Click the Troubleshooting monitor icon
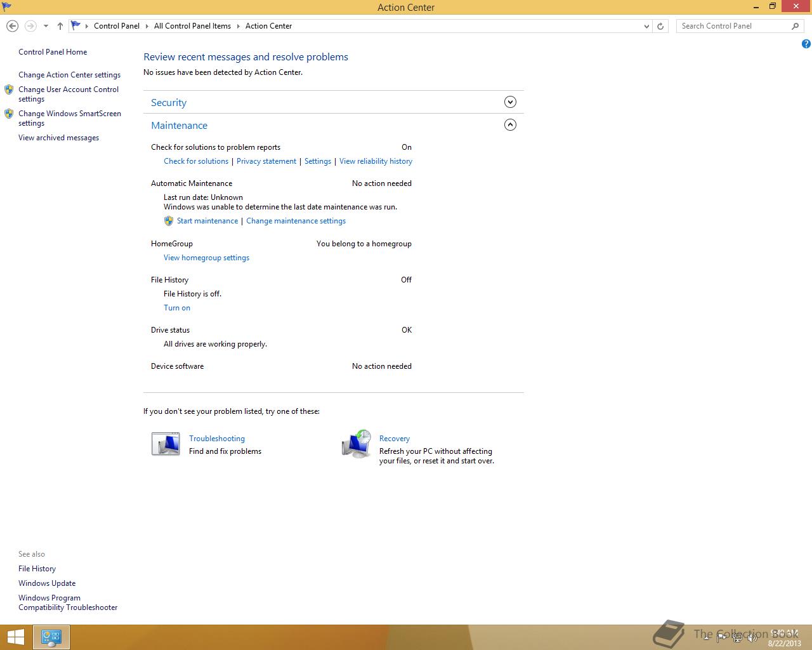 [166, 444]
